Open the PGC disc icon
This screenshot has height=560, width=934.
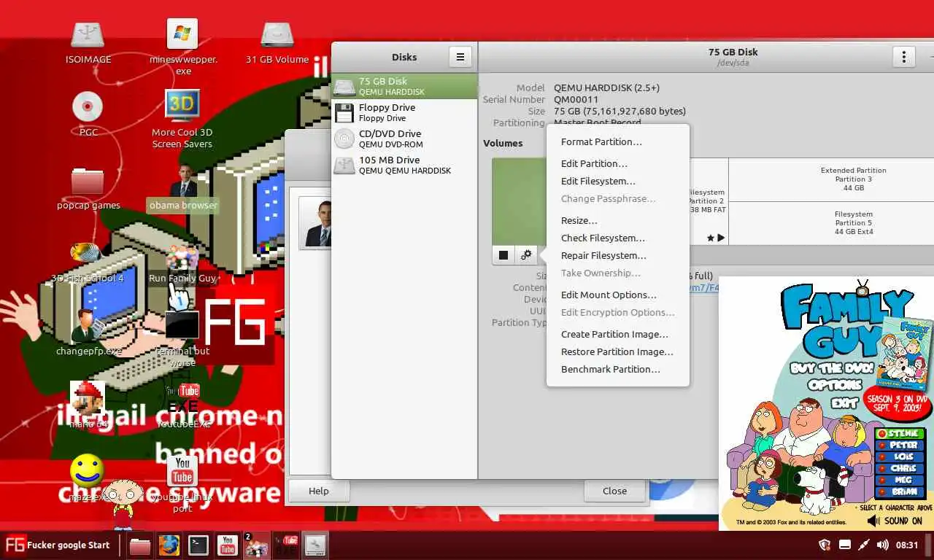pyautogui.click(x=88, y=114)
